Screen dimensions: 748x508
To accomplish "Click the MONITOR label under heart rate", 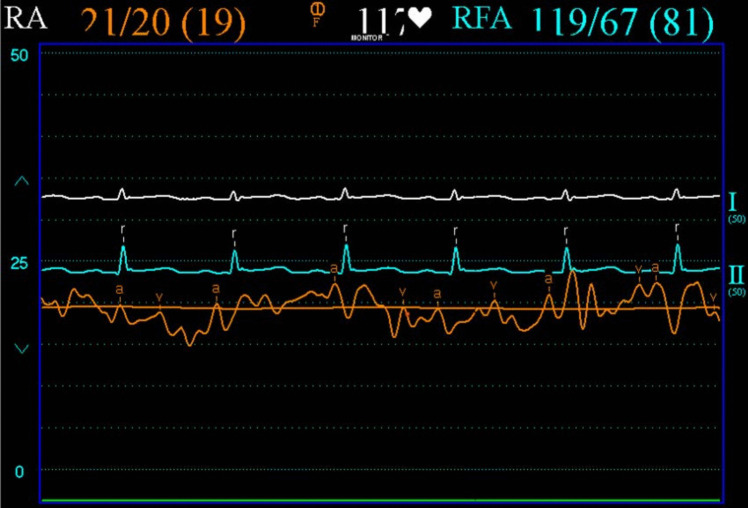I will (x=366, y=38).
